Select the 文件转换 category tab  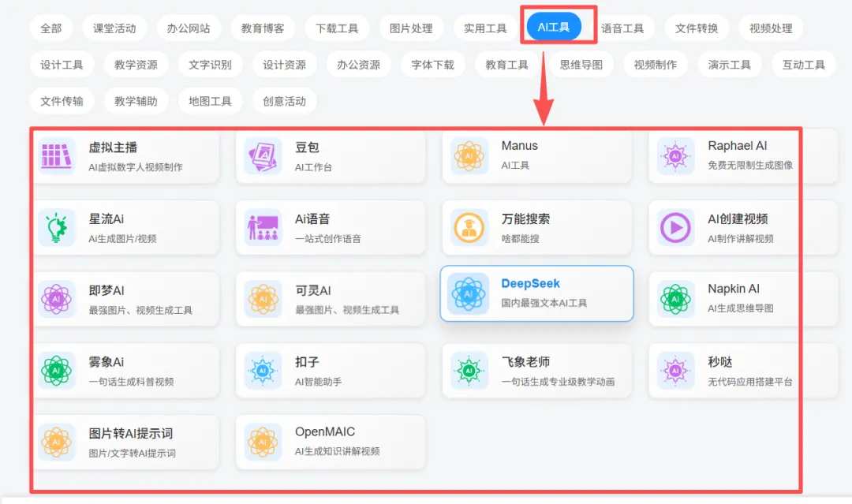click(697, 28)
